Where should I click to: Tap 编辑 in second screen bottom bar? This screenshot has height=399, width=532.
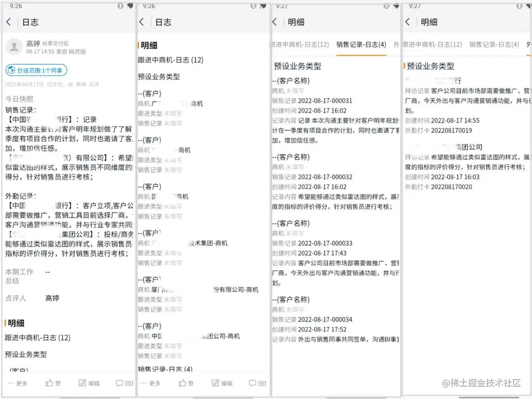[222, 383]
